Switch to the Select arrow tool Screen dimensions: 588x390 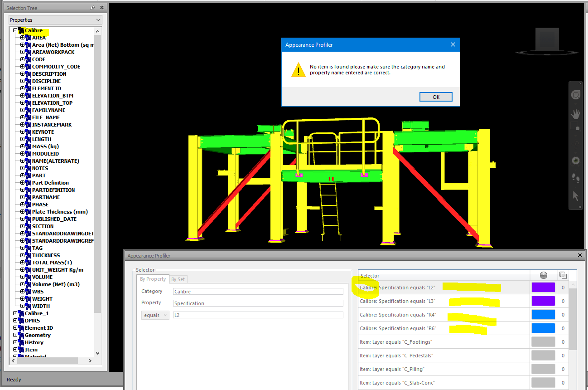tap(576, 196)
